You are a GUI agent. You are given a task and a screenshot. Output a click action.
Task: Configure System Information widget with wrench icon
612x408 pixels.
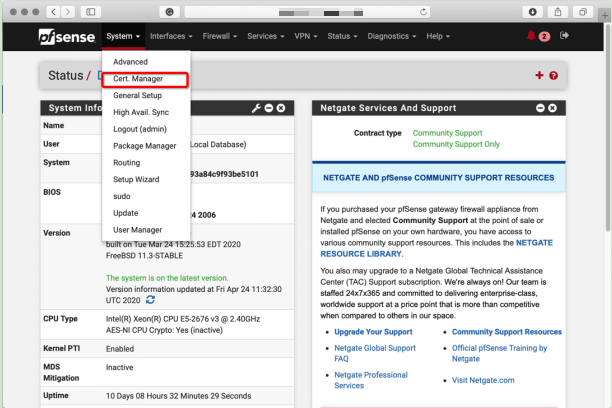pos(256,108)
